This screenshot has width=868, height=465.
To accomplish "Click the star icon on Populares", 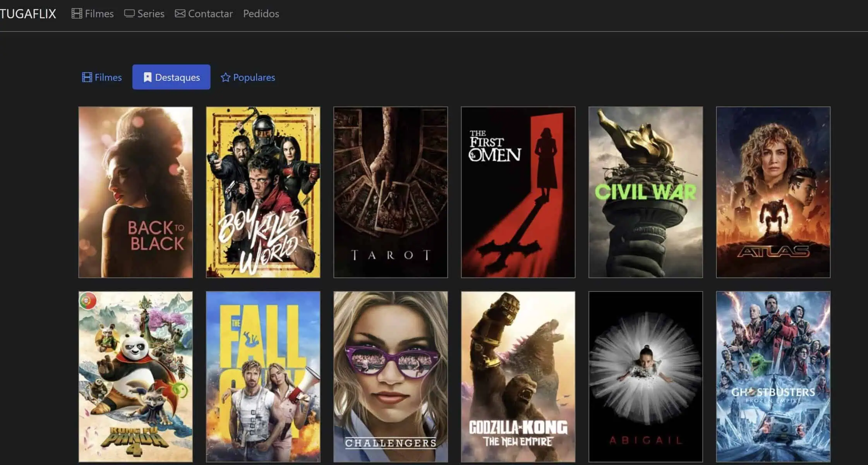I will pyautogui.click(x=225, y=77).
